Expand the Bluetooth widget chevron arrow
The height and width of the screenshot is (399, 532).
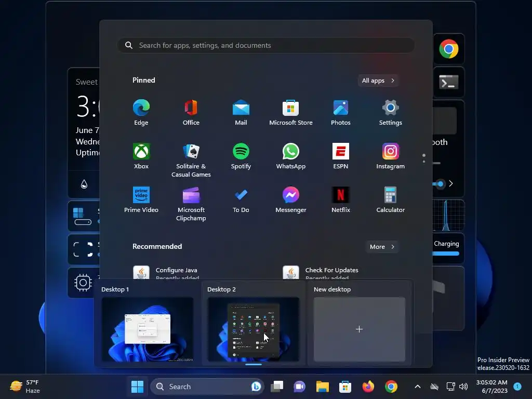pyautogui.click(x=451, y=183)
